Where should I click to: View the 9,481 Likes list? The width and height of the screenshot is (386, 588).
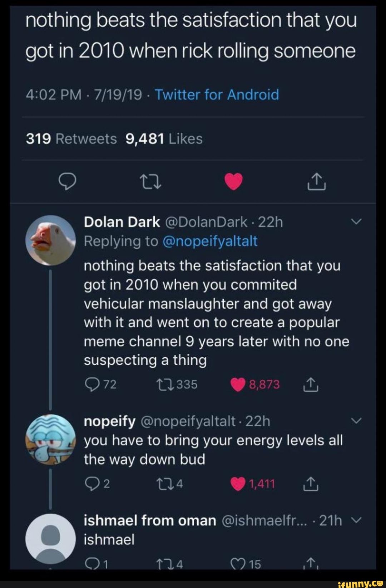tap(164, 139)
